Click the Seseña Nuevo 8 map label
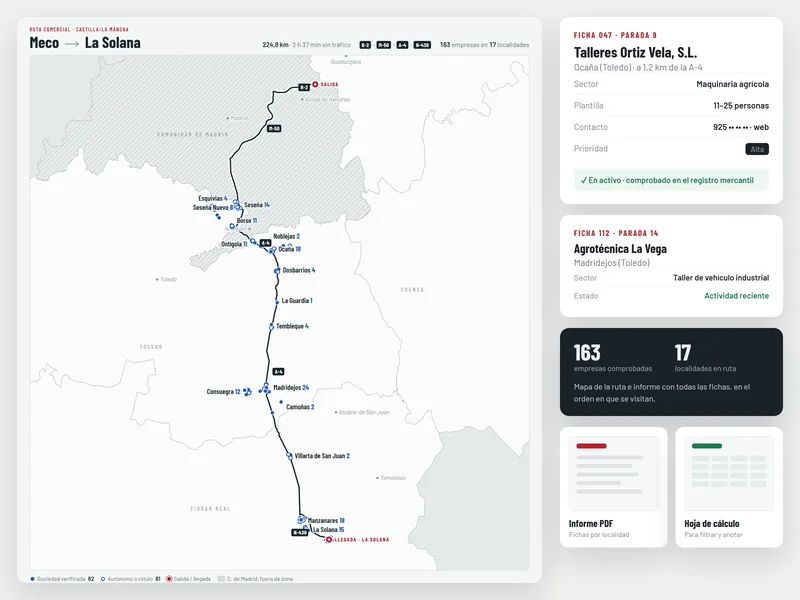The image size is (800, 600). click(213, 208)
